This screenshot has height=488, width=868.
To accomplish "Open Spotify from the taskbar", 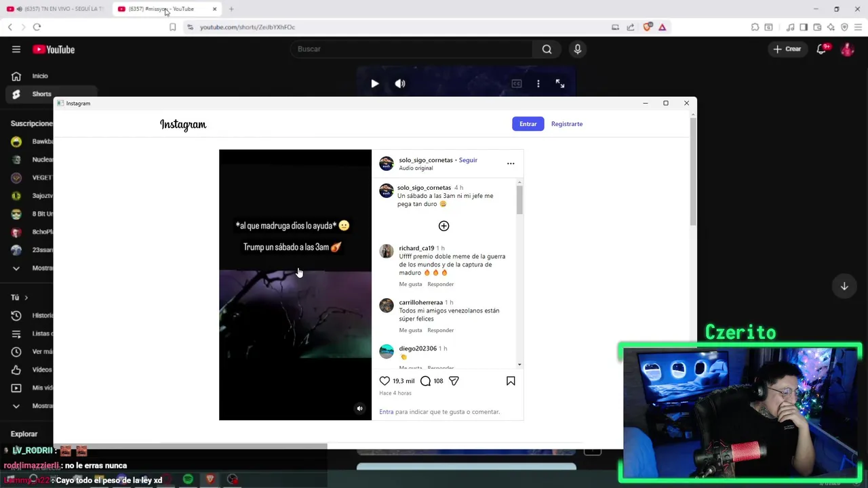I will [x=188, y=479].
